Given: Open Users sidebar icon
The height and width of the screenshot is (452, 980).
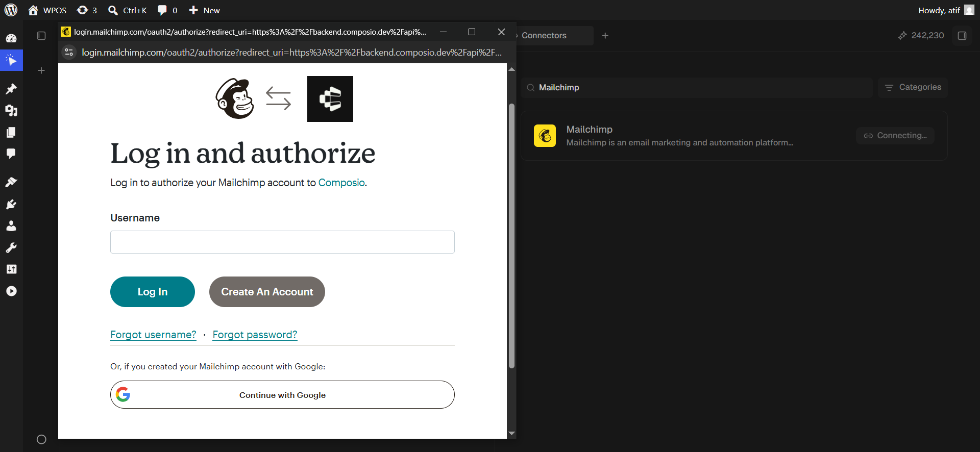Looking at the screenshot, I should click(x=11, y=225).
